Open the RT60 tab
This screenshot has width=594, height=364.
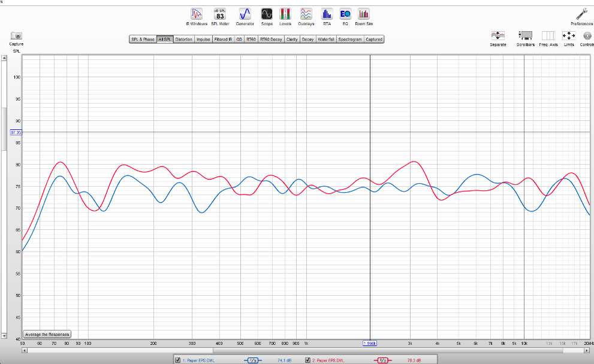click(x=251, y=40)
